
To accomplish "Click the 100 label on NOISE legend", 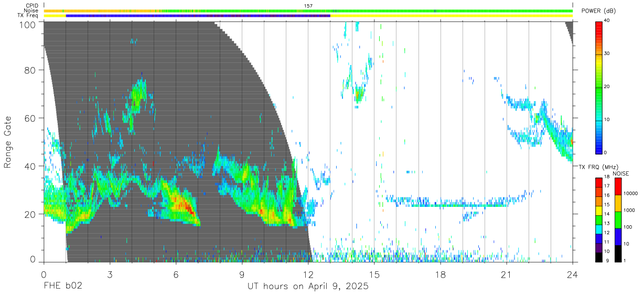I will pos(628,227).
